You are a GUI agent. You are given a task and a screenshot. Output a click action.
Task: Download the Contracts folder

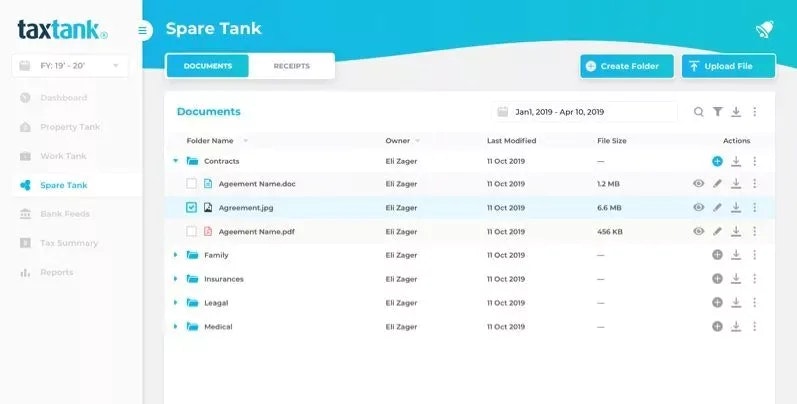[x=735, y=161]
